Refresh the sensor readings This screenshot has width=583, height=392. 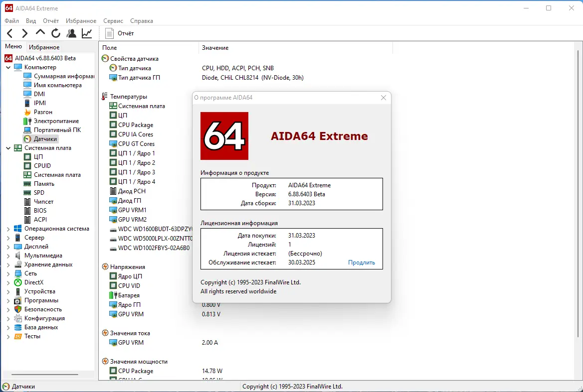click(x=56, y=33)
